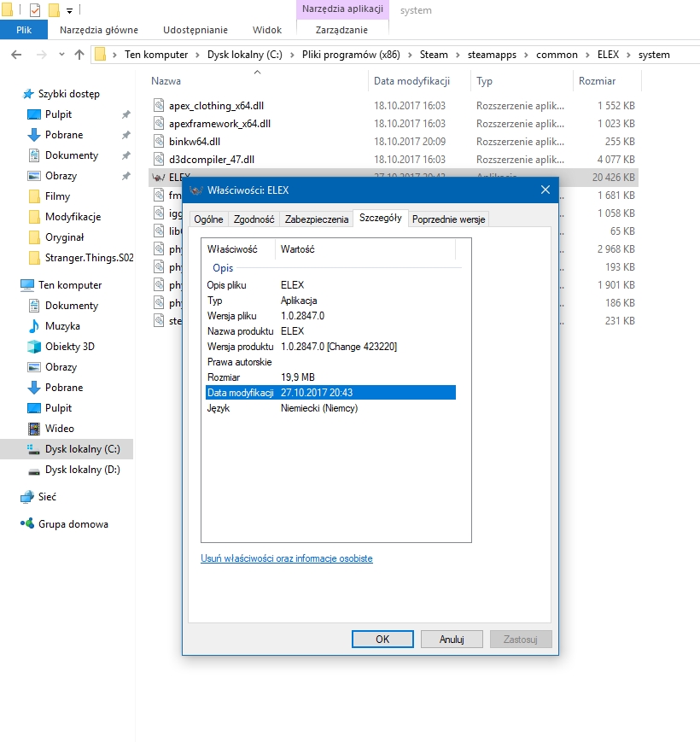Open pinned Obrazy in Szybki dostęp

61,176
